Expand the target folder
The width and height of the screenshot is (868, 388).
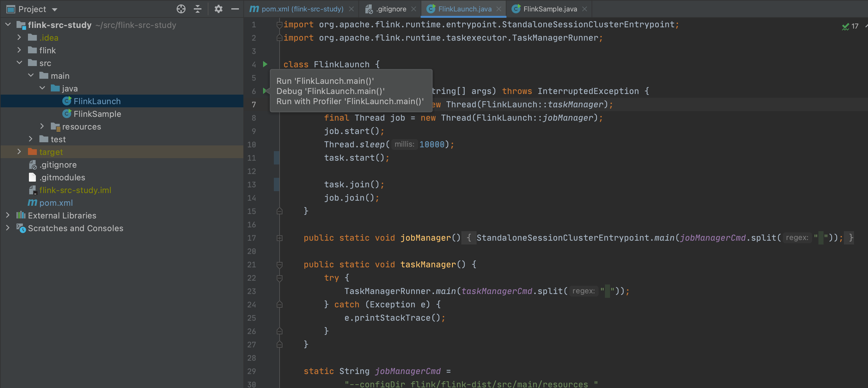(x=19, y=152)
